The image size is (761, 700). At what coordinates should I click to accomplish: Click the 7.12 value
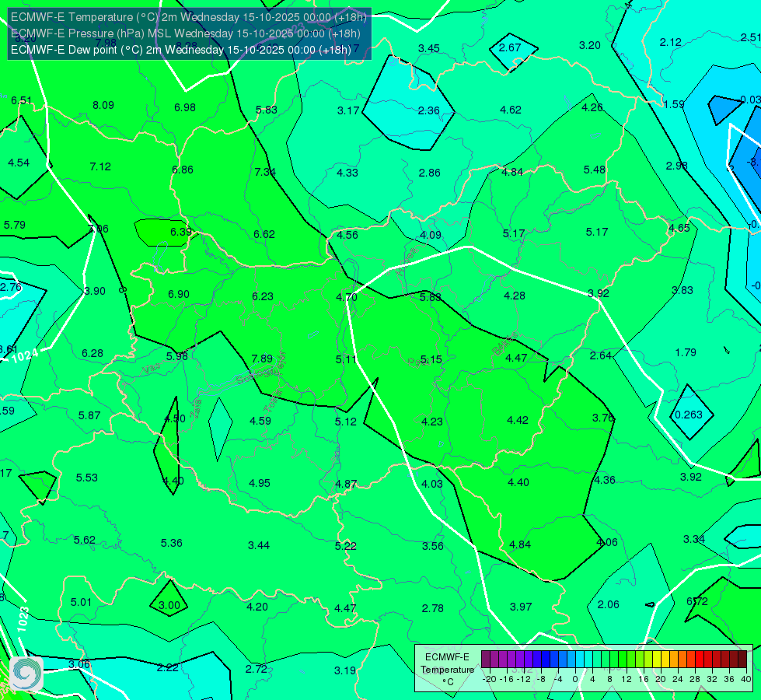point(100,167)
